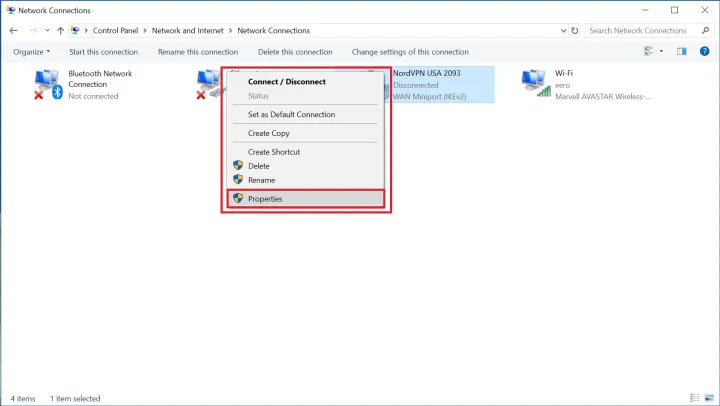Image resolution: width=720 pixels, height=406 pixels.
Task: Switch to large icons view in status bar
Action: point(709,398)
